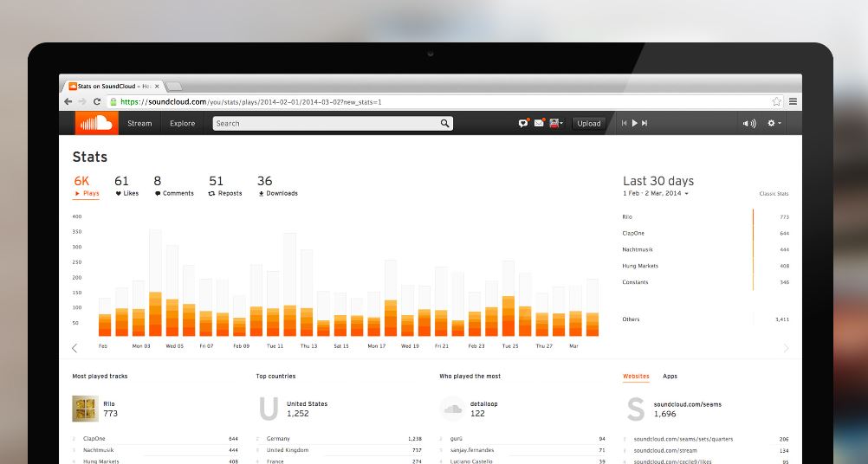This screenshot has width=868, height=464.
Task: Go to the next chart period arrow
Action: [786, 348]
